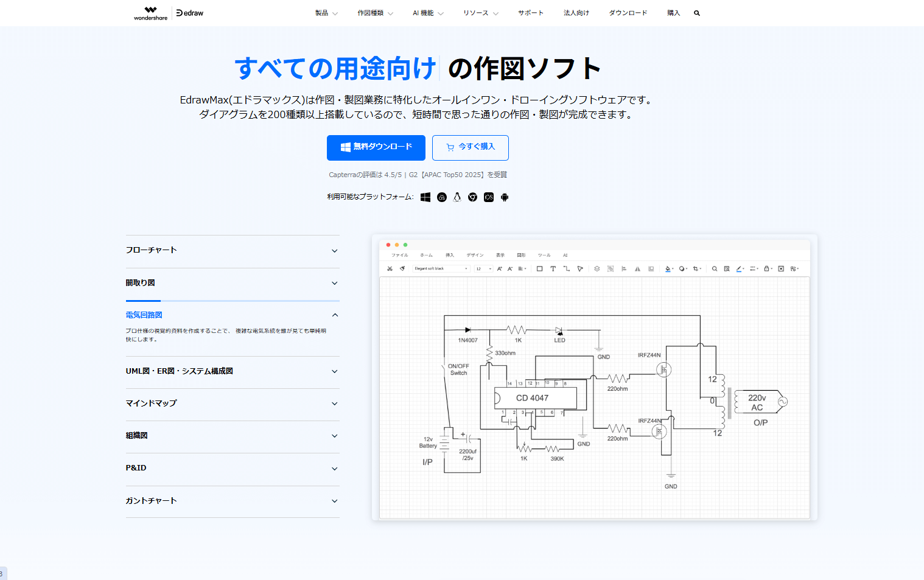The height and width of the screenshot is (580, 924).
Task: Click the line style icon in the preview toolbar
Action: [x=754, y=268]
